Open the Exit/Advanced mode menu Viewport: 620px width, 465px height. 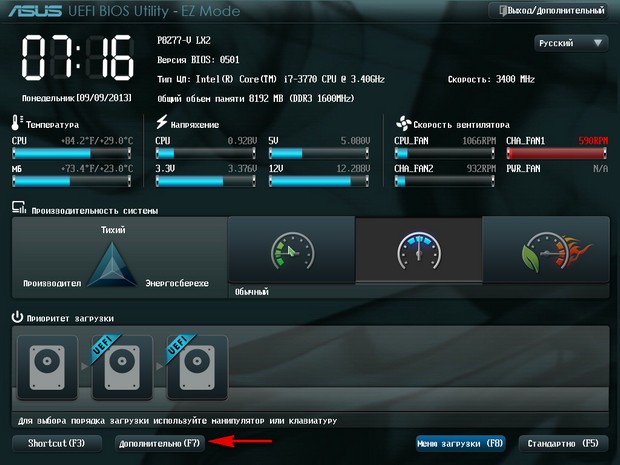[550, 10]
